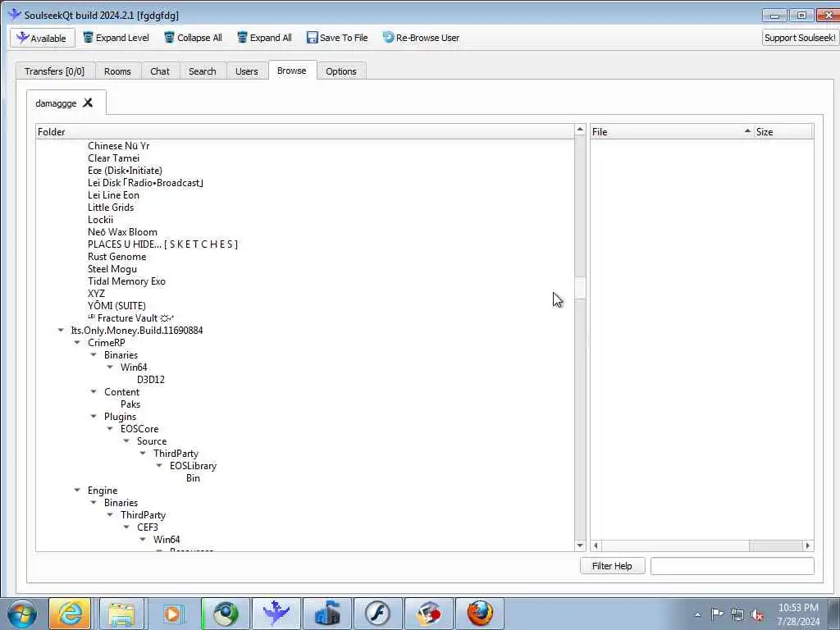
Task: Collapse the Content folder arrow
Action: 94,391
